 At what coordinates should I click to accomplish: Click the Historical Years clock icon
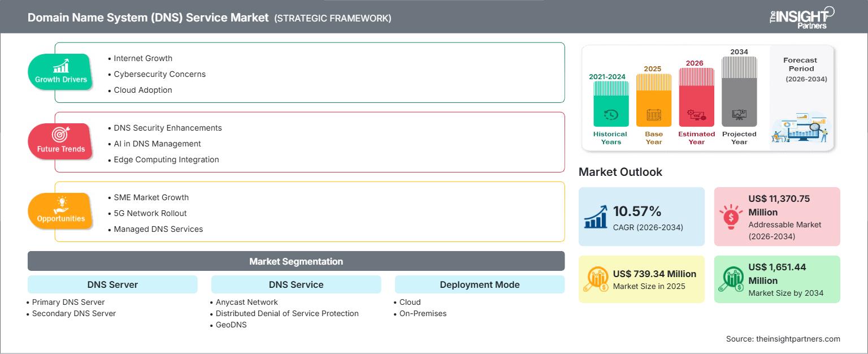coord(610,115)
